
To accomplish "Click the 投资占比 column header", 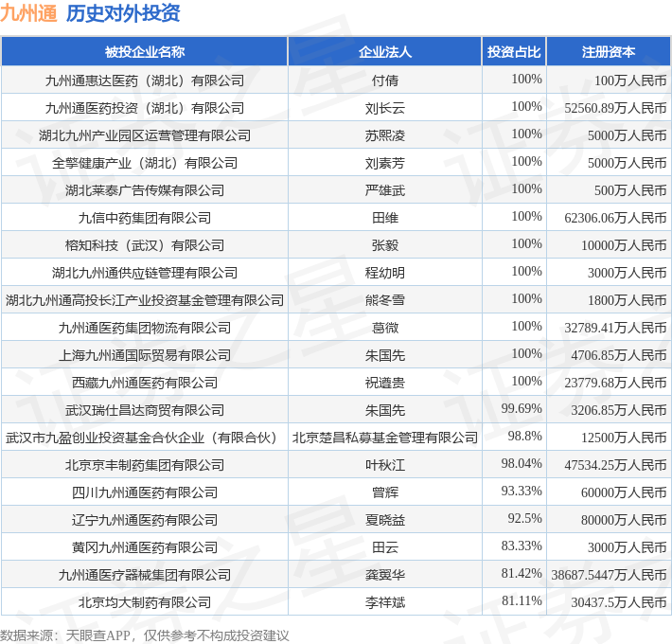I will (514, 52).
